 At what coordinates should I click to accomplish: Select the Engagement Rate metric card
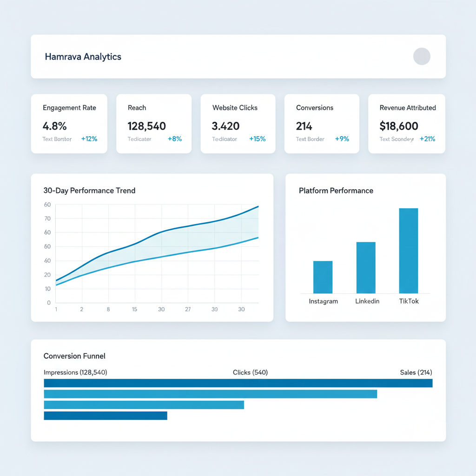tap(69, 123)
